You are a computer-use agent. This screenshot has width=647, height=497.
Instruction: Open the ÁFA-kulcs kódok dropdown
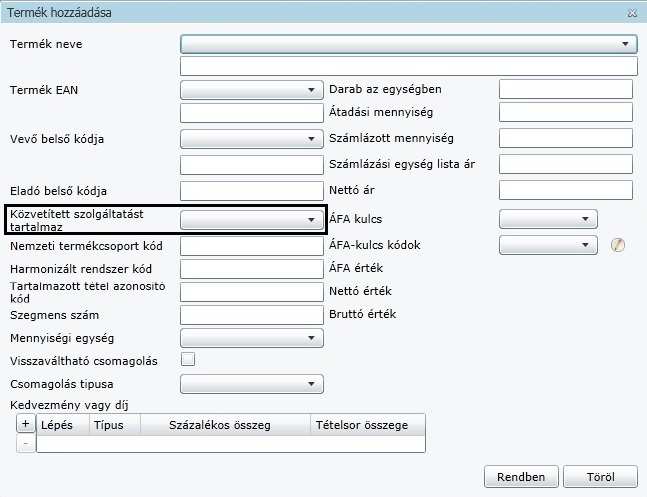click(x=548, y=245)
